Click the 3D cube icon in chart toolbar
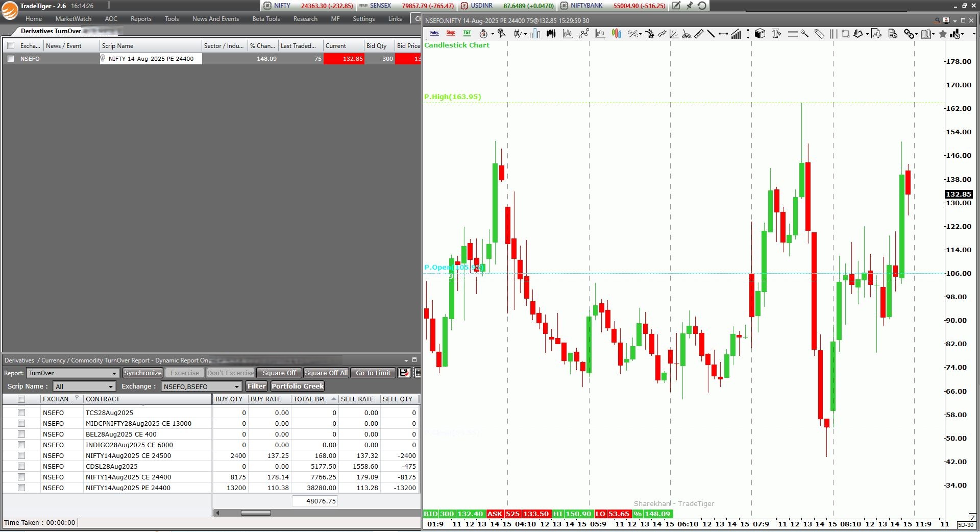980x532 pixels. click(760, 34)
